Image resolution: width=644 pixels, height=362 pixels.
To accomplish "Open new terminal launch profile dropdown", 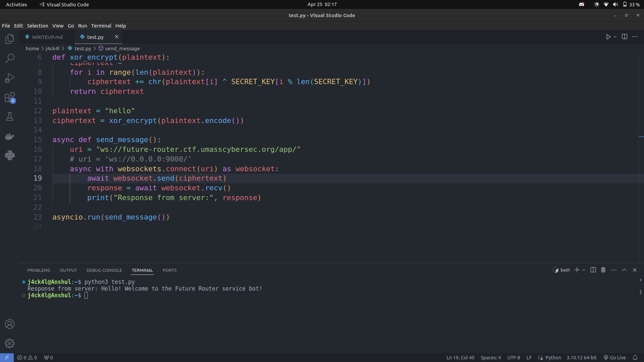I will (x=584, y=270).
